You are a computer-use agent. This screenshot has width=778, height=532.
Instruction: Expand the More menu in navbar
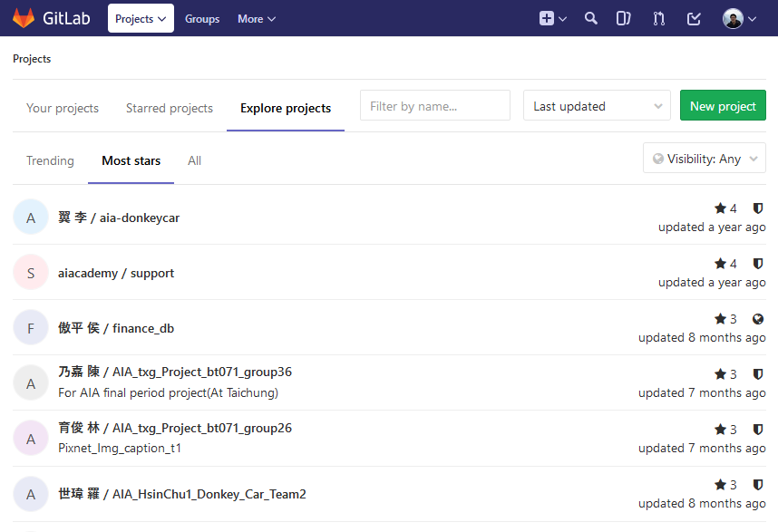pyautogui.click(x=257, y=18)
